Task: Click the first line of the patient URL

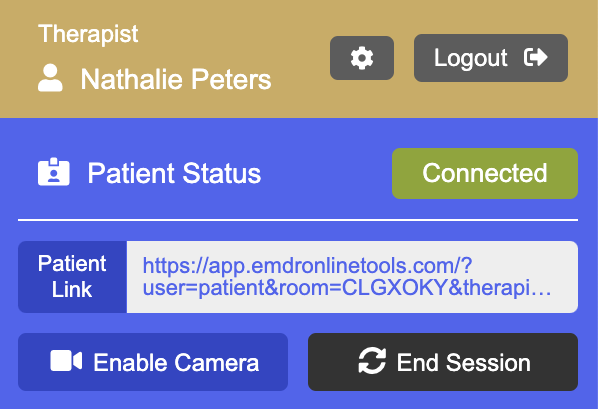Action: click(x=307, y=266)
